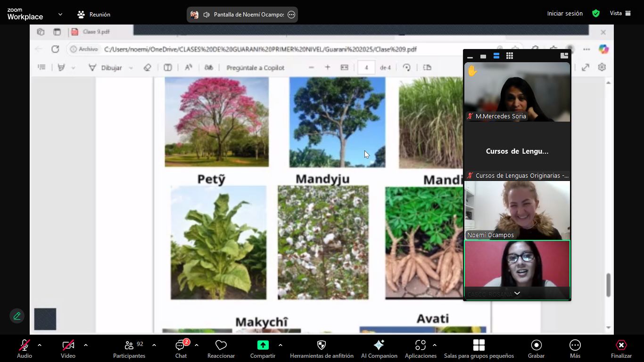Expand video options arrow next to Vídeo
644x362 pixels.
(86, 345)
